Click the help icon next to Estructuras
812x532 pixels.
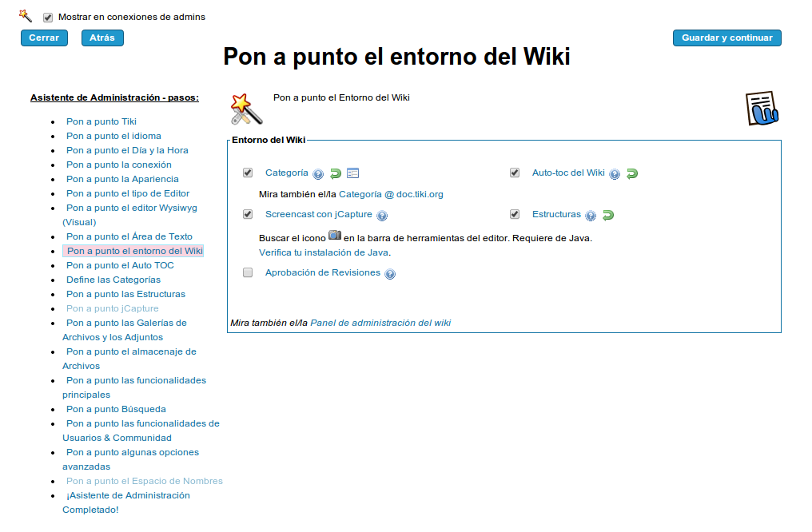[591, 216]
